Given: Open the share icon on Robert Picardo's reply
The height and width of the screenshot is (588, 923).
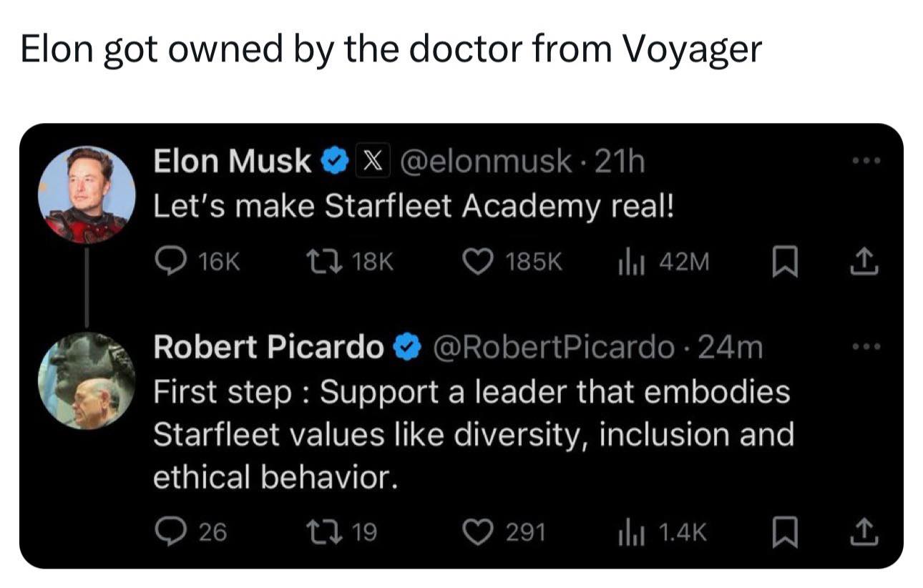Looking at the screenshot, I should tap(866, 531).
